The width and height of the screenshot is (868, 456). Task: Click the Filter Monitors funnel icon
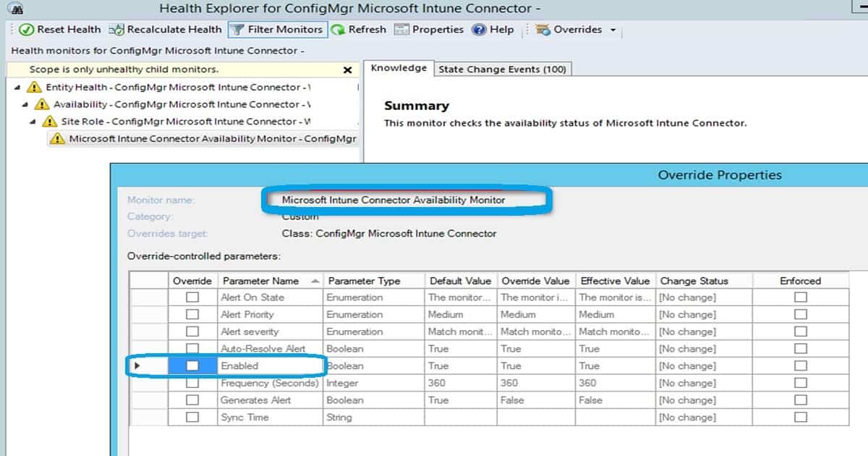point(238,30)
